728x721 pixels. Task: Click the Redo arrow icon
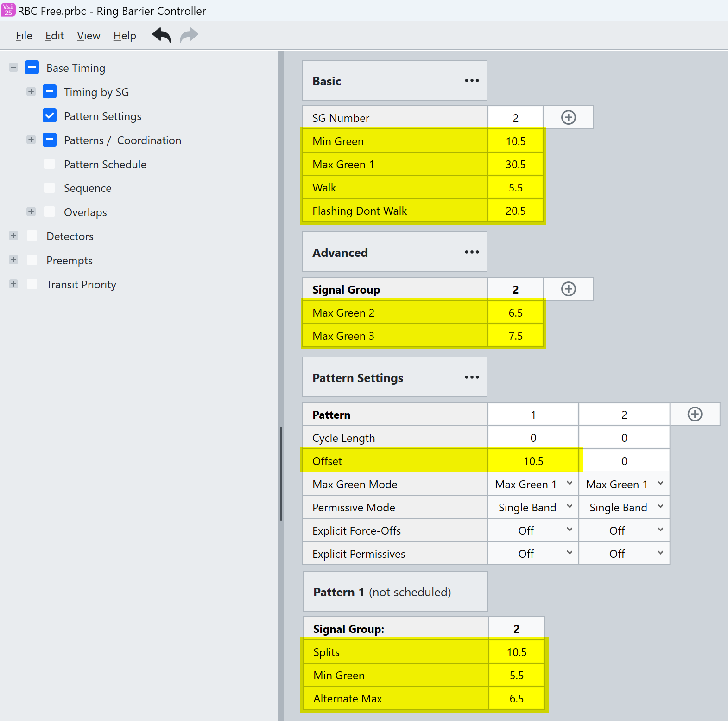click(189, 35)
